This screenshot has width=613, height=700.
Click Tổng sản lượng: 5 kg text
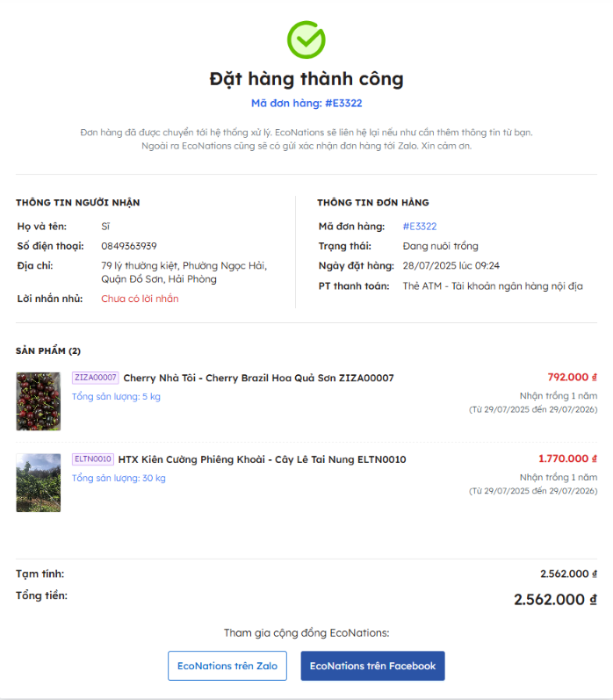click(116, 396)
